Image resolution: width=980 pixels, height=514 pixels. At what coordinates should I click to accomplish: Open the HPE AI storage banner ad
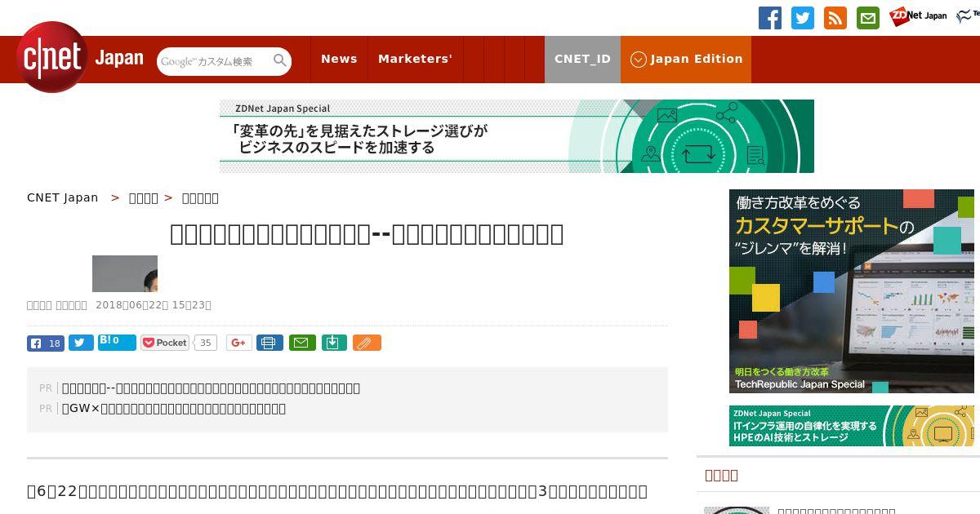852,426
